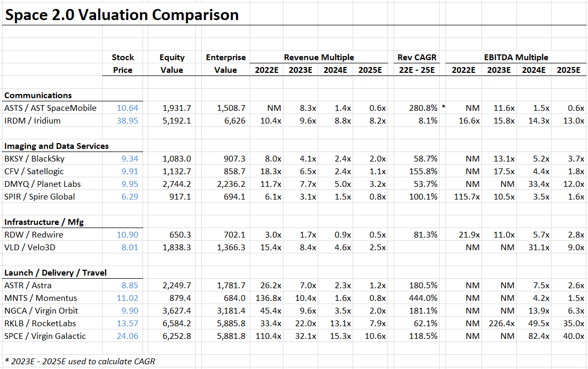
Task: Click the 'BKSY / BlackSky' row label
Action: 34,158
